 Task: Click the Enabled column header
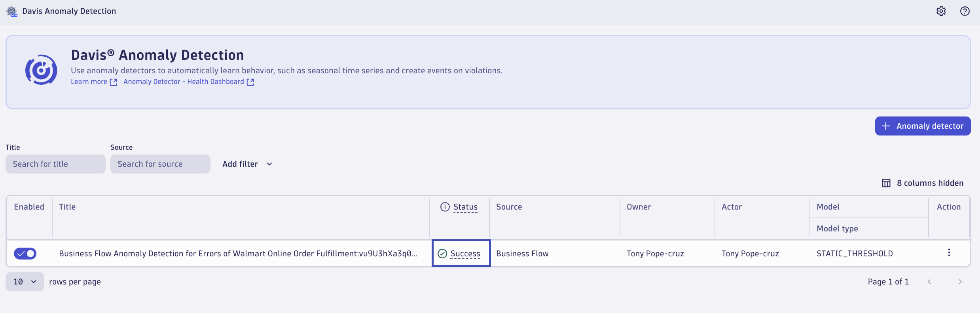29,207
